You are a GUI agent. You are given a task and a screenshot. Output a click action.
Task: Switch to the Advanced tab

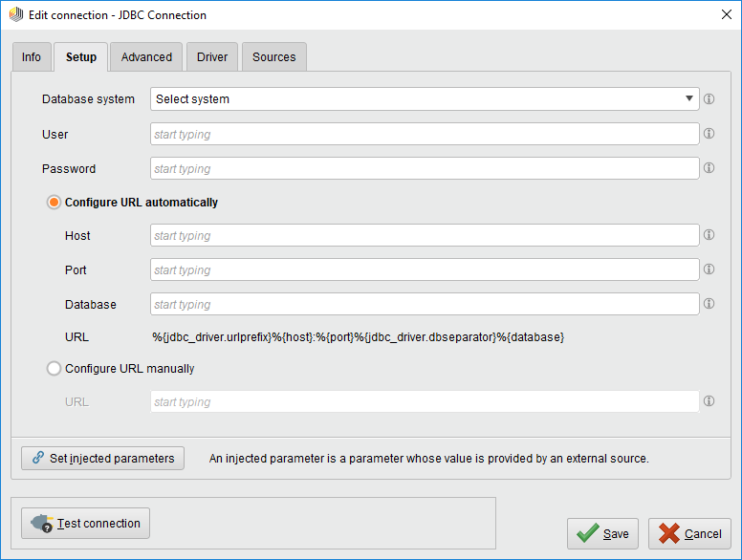(x=146, y=57)
